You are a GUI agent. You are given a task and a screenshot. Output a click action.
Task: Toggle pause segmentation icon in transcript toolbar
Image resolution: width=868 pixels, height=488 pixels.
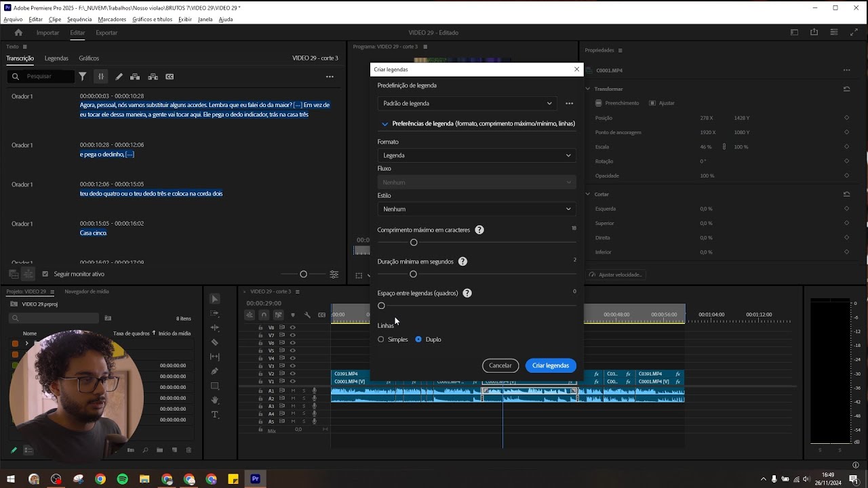100,77
